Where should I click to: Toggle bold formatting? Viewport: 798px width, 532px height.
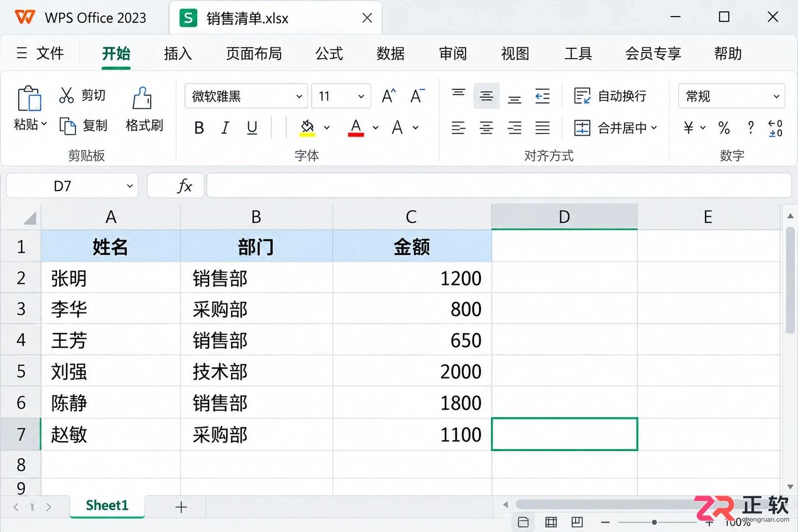199,128
